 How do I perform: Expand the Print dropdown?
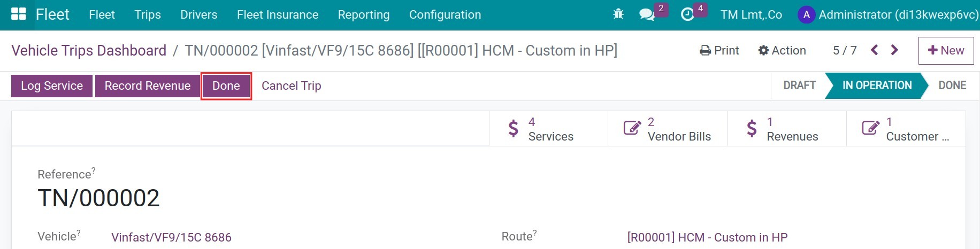point(719,50)
